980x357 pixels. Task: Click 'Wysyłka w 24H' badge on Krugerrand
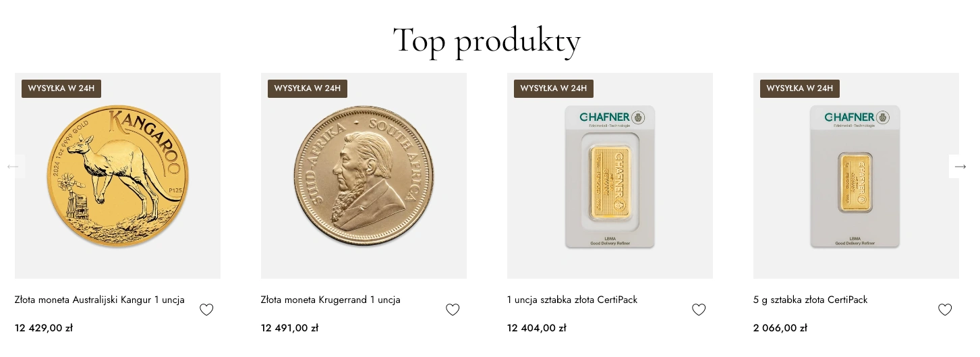point(308,88)
